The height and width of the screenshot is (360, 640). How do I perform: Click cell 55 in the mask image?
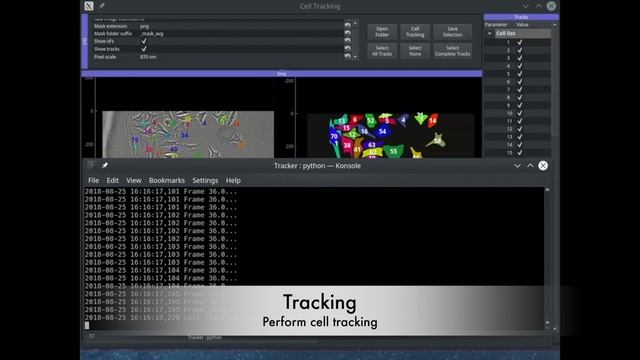coord(393,151)
